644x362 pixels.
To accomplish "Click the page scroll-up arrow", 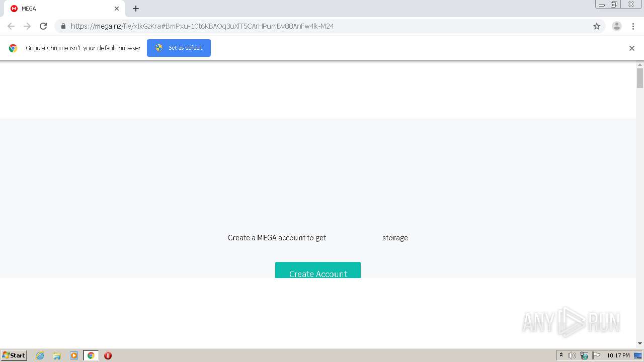I will click(640, 65).
